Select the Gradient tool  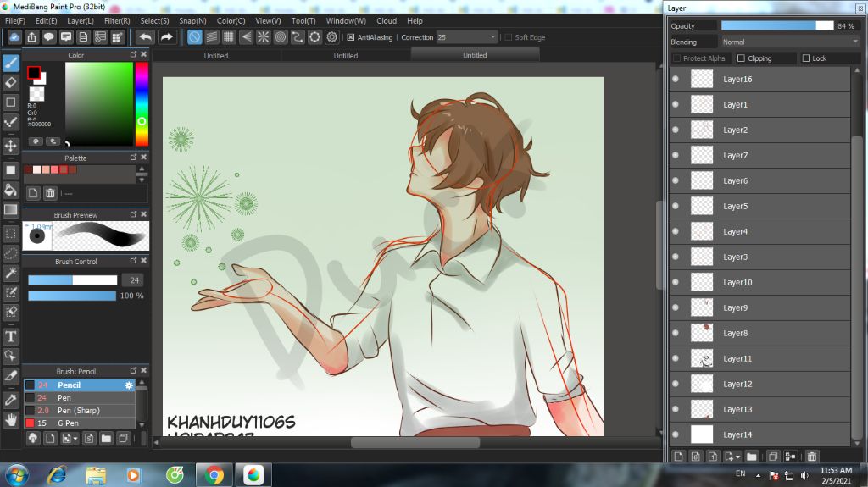(x=10, y=210)
